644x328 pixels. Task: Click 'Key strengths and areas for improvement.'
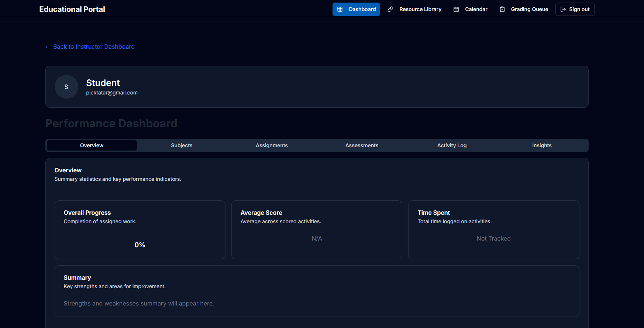[115, 286]
